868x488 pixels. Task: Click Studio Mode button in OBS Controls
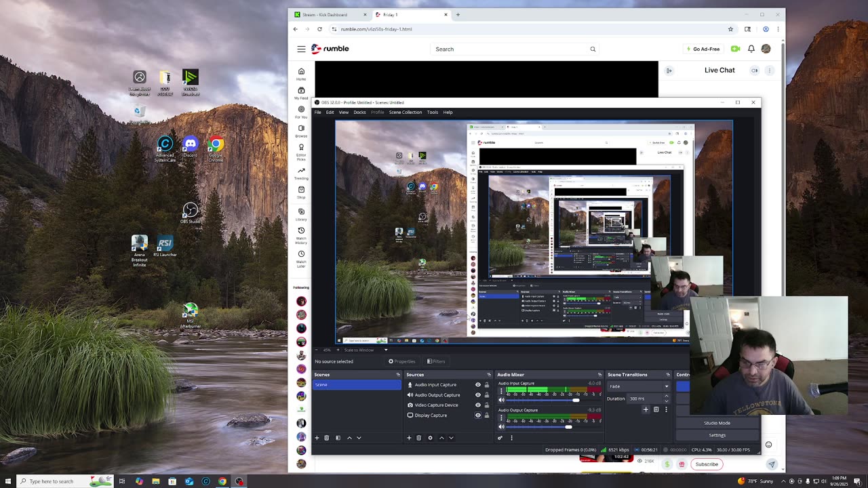click(717, 423)
